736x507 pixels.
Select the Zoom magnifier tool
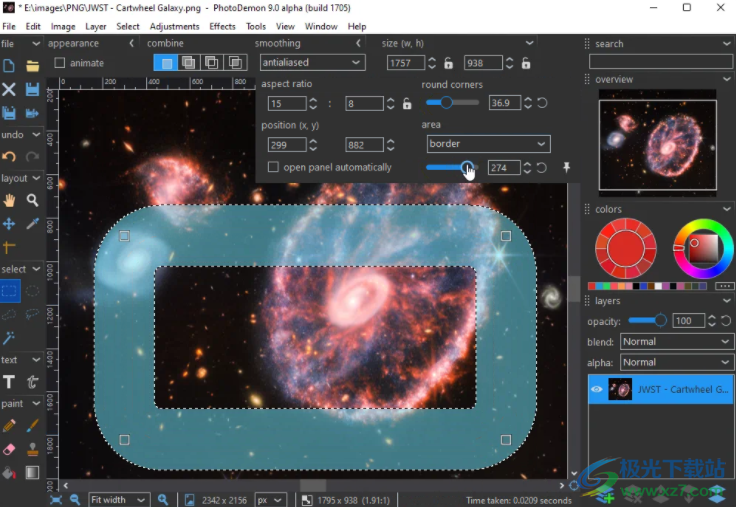click(32, 200)
